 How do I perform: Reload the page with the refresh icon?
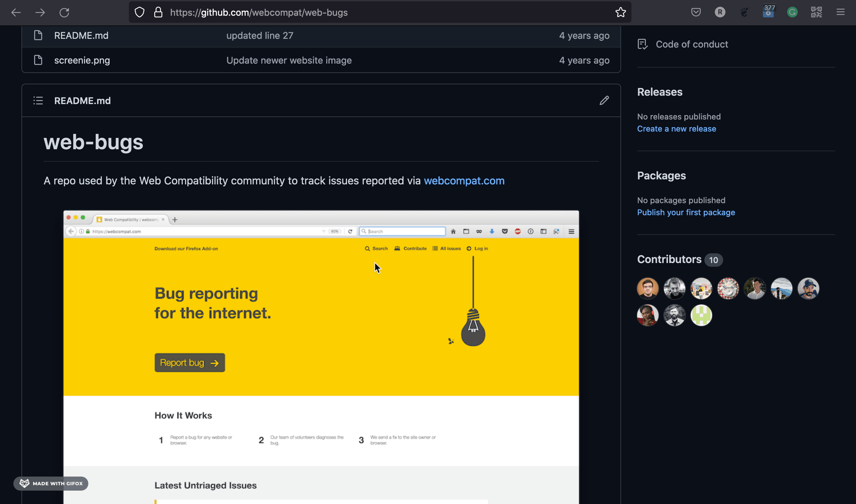click(64, 13)
